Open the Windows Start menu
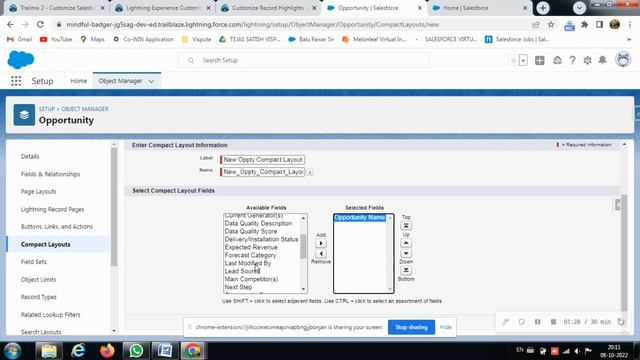This screenshot has height=360, width=640. [x=13, y=351]
